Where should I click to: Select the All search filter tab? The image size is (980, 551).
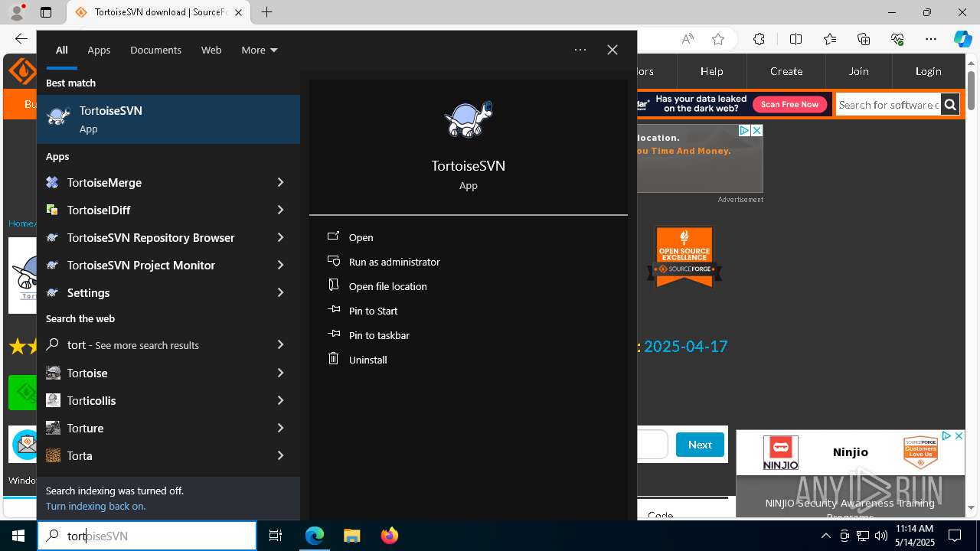(x=61, y=50)
